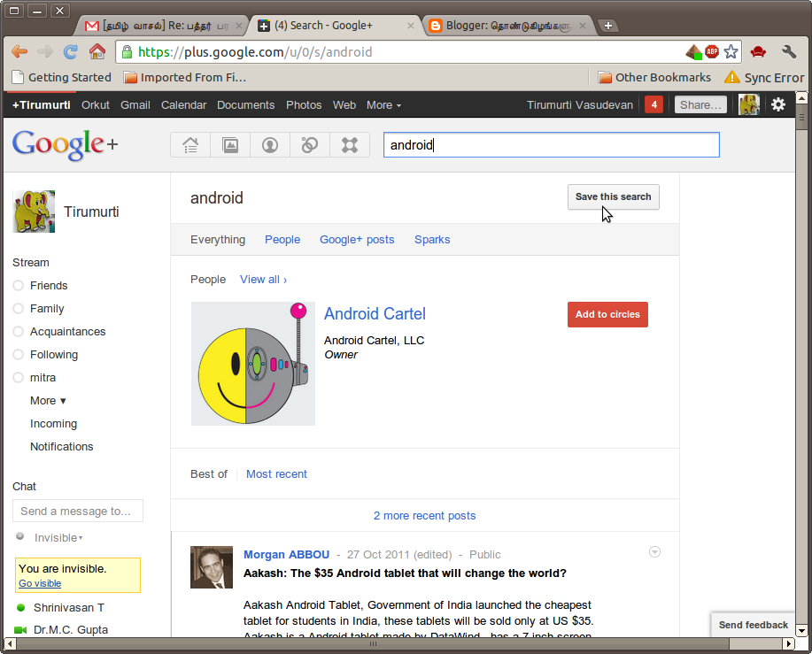
Task: Click the Google+ logo
Action: pos(66,144)
